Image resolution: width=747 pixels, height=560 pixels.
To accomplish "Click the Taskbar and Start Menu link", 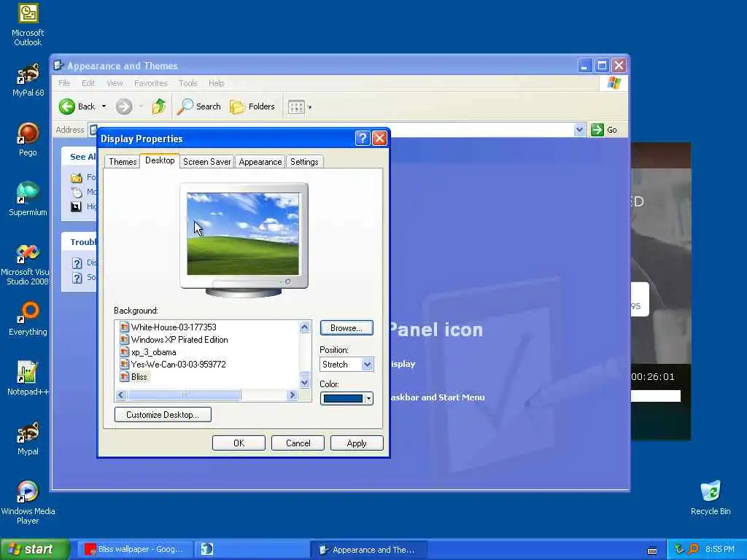I will 438,397.
